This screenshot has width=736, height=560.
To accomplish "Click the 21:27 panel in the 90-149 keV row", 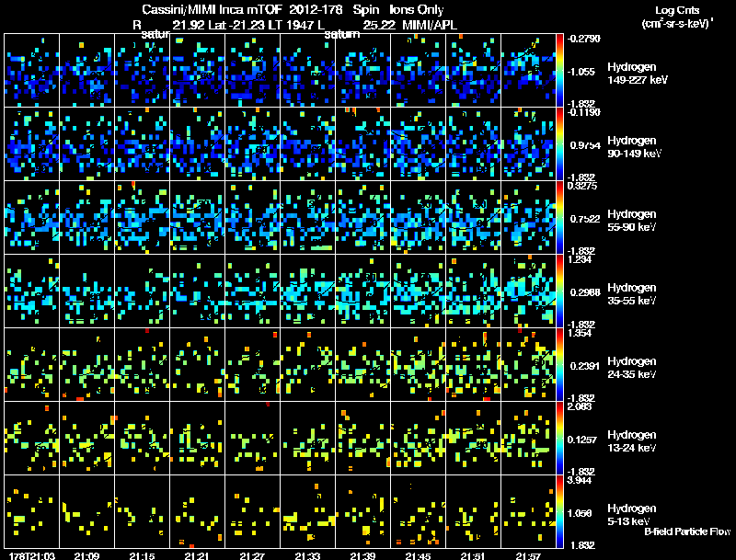I will pos(252,144).
